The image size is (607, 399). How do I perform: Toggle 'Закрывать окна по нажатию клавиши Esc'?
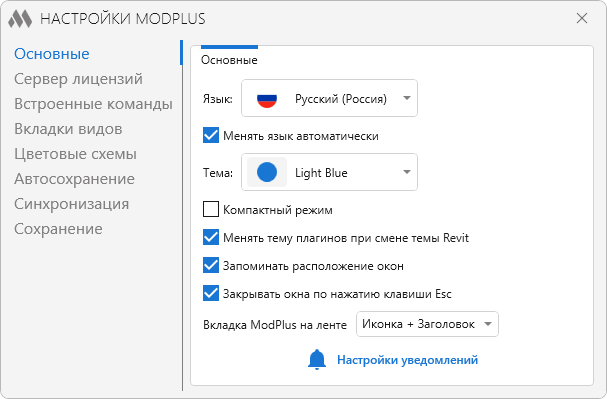coord(211,293)
